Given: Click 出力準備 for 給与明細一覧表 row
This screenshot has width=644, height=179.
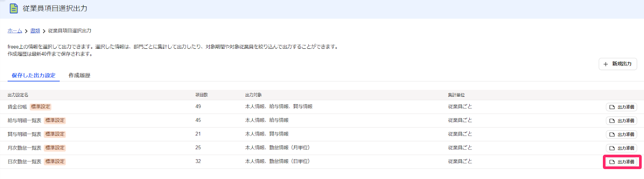Looking at the screenshot, I should tap(621, 121).
